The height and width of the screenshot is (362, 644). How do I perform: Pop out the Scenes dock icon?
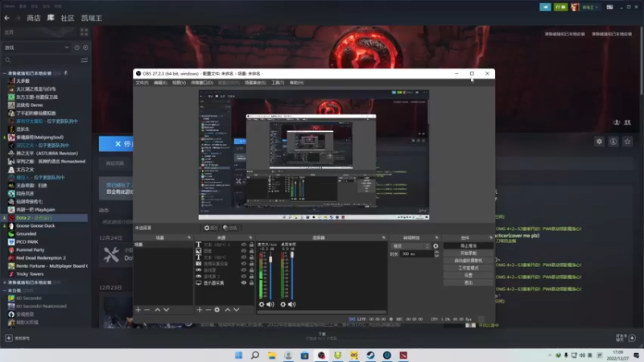189,237
